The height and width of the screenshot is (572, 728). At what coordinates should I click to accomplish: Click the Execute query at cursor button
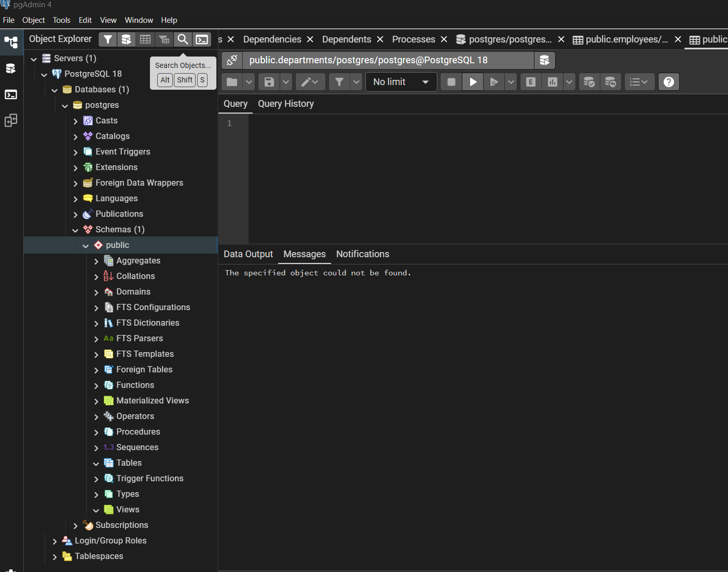[x=494, y=82]
